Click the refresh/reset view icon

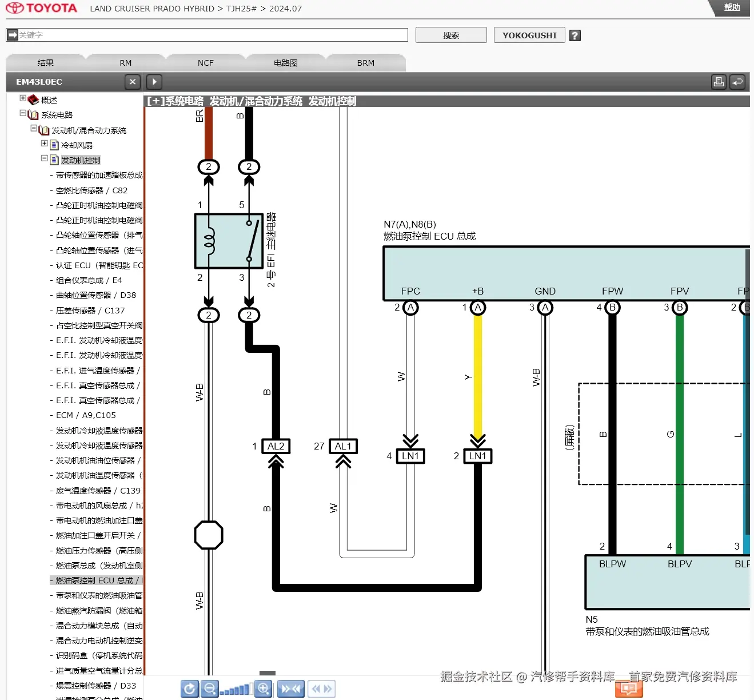coord(190,689)
